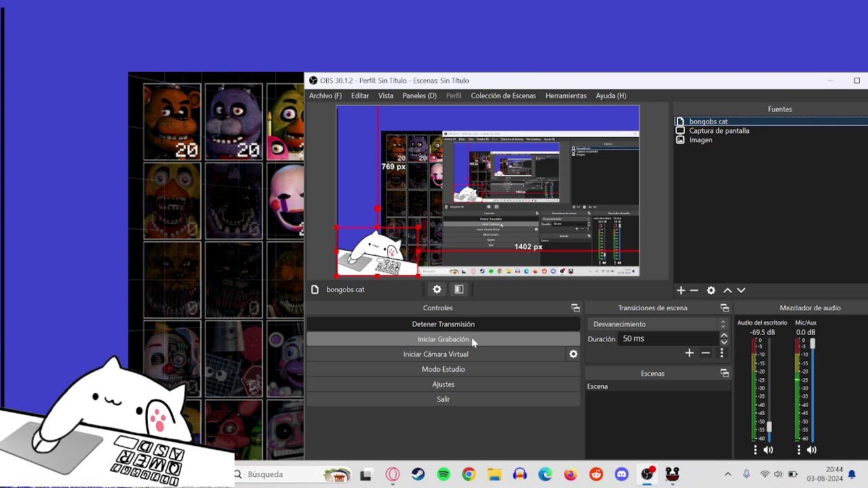Open transition options three-dot menu
Image resolution: width=868 pixels, height=488 pixels.
[x=722, y=353]
